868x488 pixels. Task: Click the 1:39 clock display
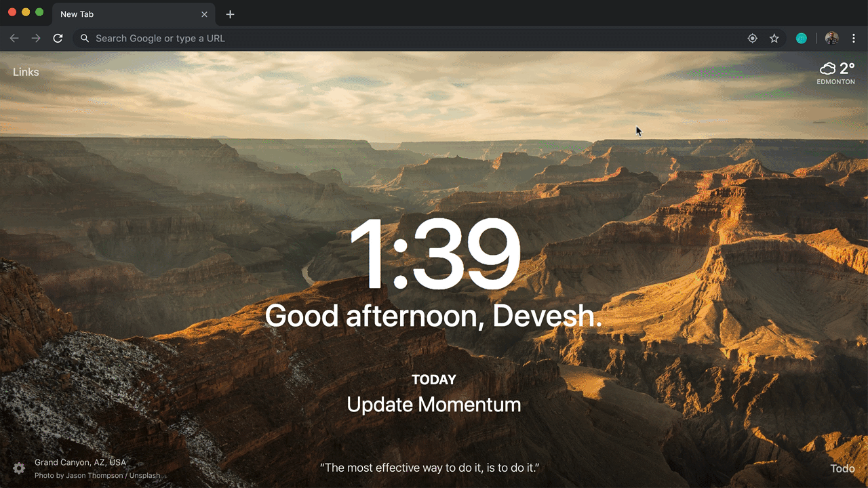(434, 256)
